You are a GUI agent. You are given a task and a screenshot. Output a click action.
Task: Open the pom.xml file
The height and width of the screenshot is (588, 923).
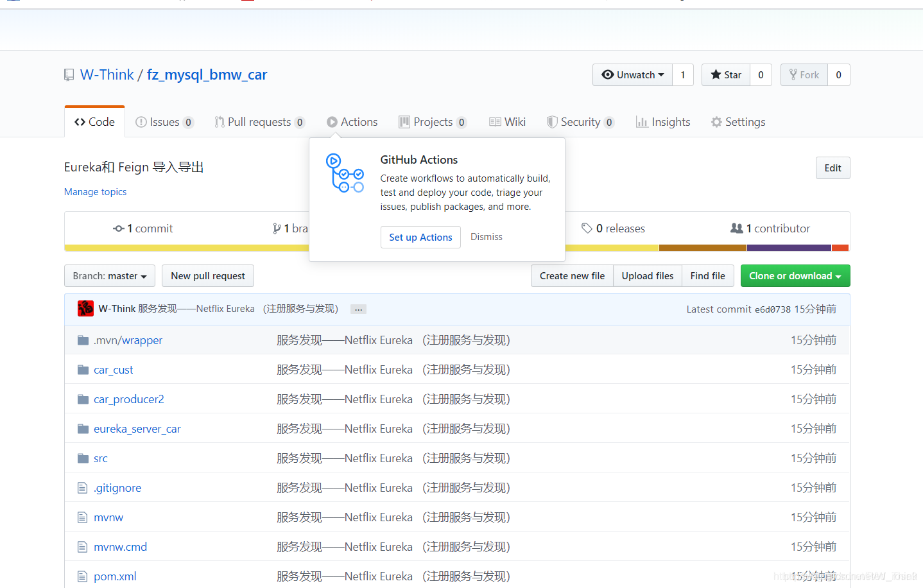[x=116, y=576]
